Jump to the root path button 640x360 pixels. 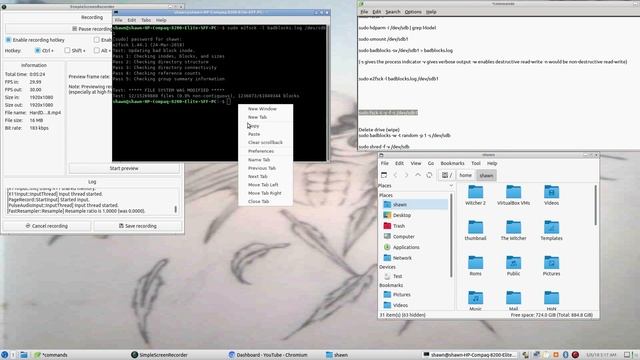coord(447,175)
